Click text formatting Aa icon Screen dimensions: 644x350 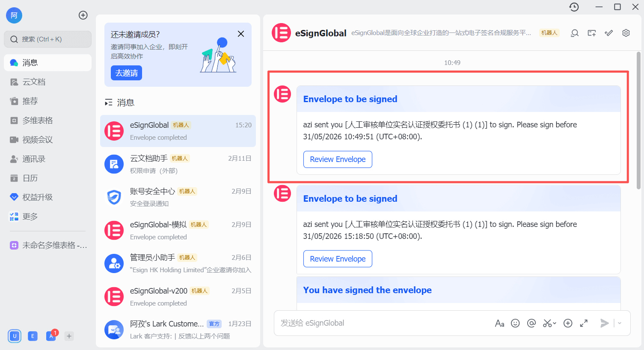coord(499,324)
